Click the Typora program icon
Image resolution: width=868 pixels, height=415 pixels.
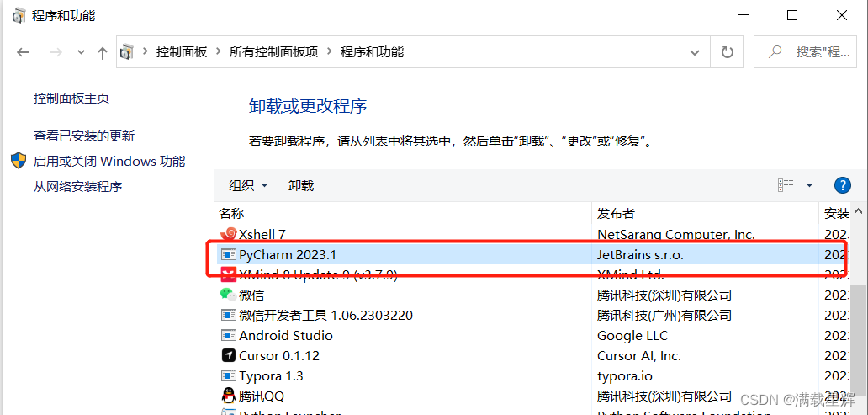click(x=228, y=375)
